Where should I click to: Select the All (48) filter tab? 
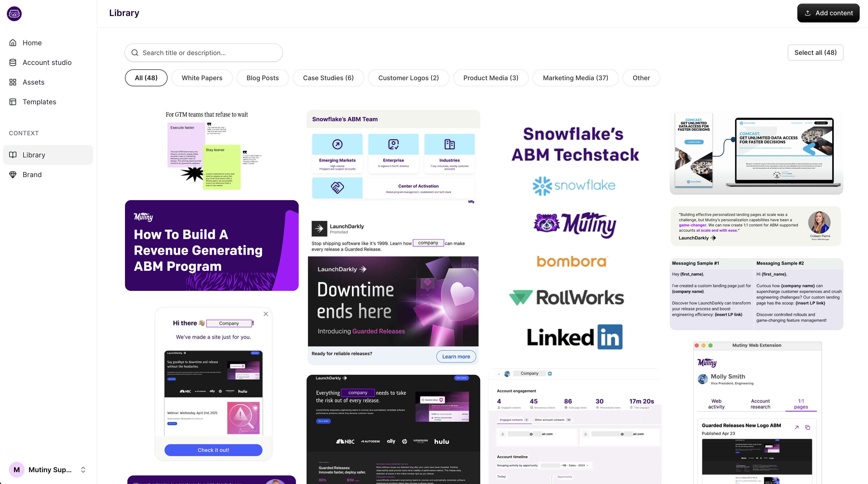[146, 78]
